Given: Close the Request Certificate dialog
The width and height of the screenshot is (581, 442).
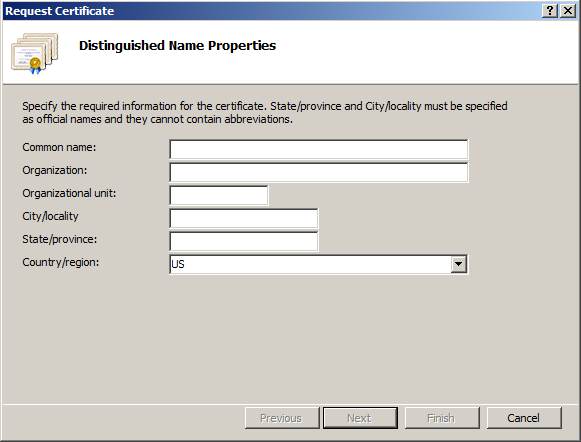Looking at the screenshot, I should click(x=568, y=11).
